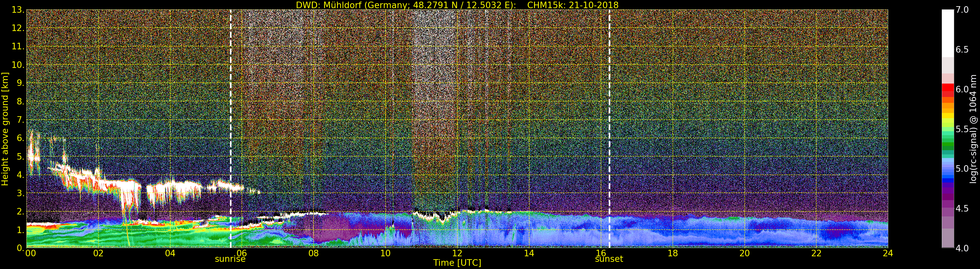Click the y-axis tick label '10.'

click(18, 65)
